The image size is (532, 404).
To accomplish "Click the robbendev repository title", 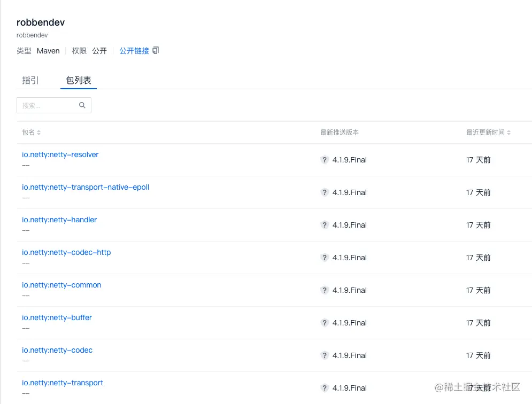I will (41, 22).
